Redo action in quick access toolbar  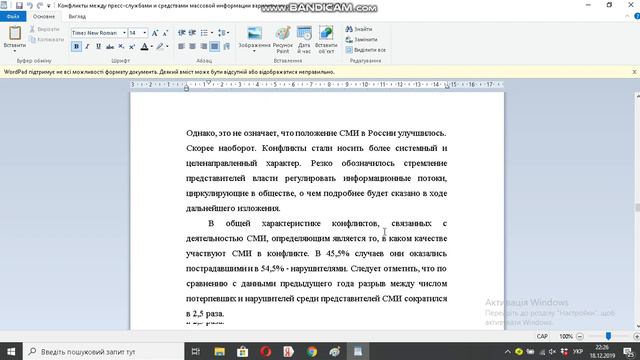click(x=40, y=5)
